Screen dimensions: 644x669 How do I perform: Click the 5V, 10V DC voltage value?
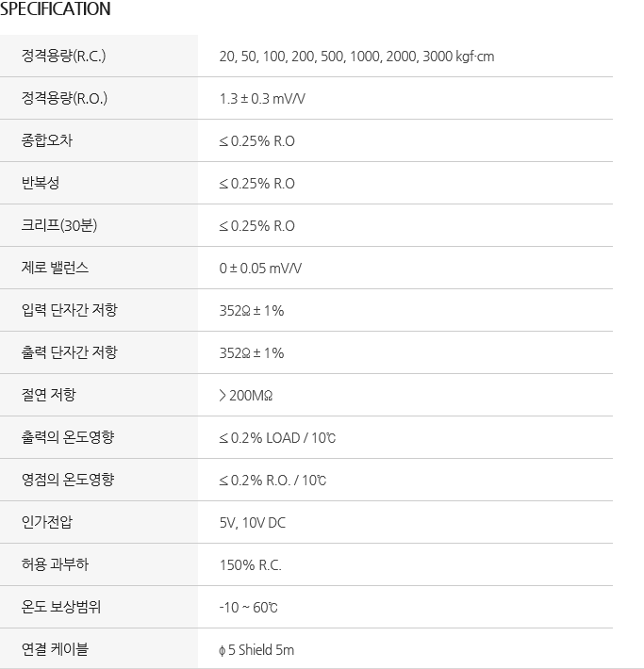click(x=253, y=523)
